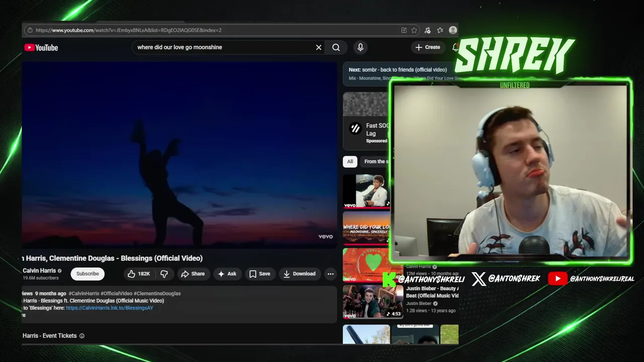This screenshot has height=362, width=644.
Task: Open the three-dot more actions menu
Action: point(331,274)
